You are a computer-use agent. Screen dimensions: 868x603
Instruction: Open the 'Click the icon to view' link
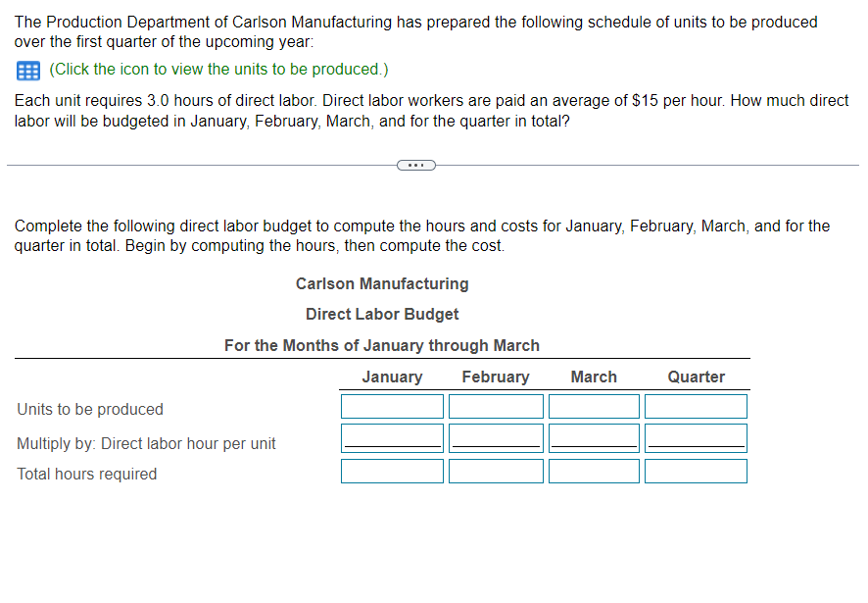click(218, 70)
